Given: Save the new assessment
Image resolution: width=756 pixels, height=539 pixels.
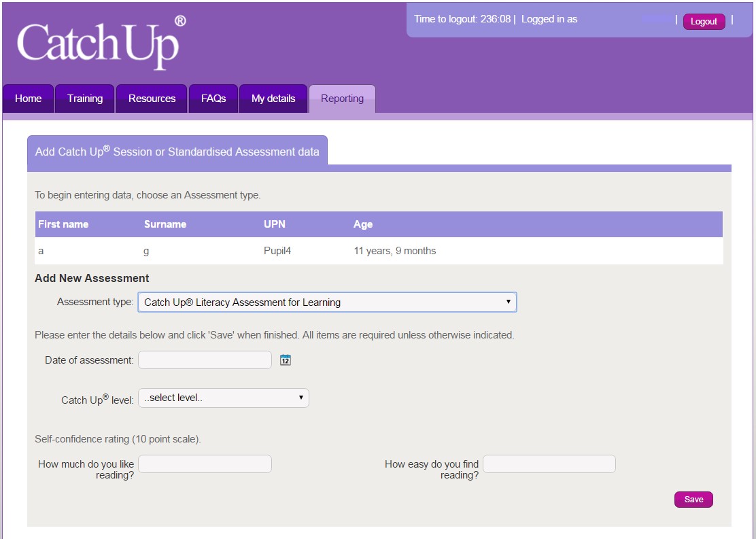Looking at the screenshot, I should pyautogui.click(x=693, y=500).
